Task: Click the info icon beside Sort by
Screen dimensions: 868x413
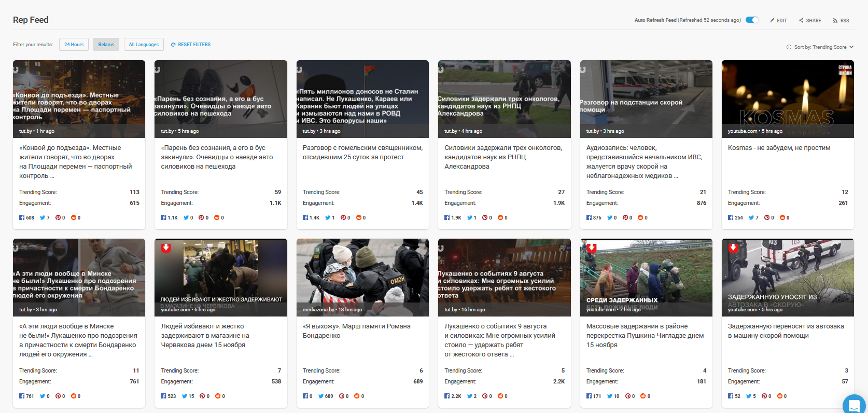Action: [789, 47]
